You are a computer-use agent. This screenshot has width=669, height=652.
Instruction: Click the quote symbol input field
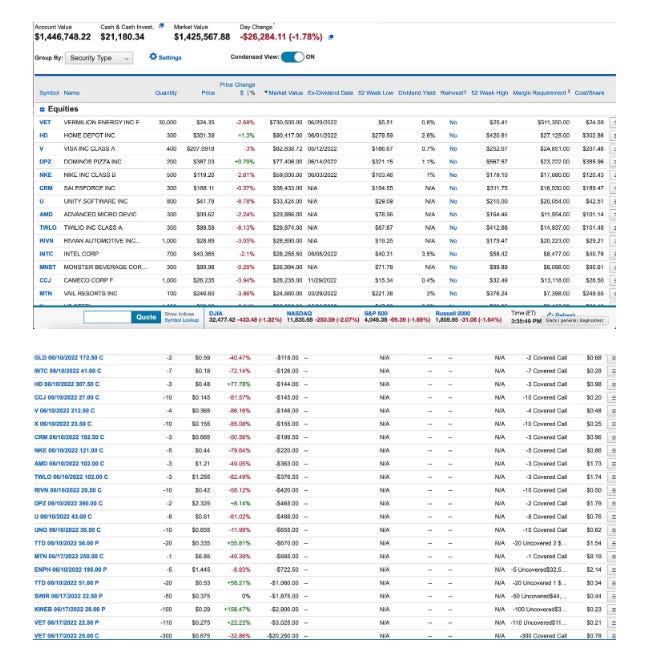pyautogui.click(x=108, y=317)
